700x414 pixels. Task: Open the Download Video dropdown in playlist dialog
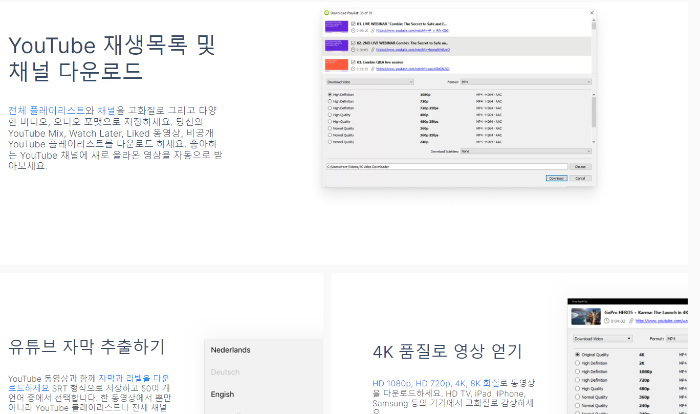[x=370, y=82]
